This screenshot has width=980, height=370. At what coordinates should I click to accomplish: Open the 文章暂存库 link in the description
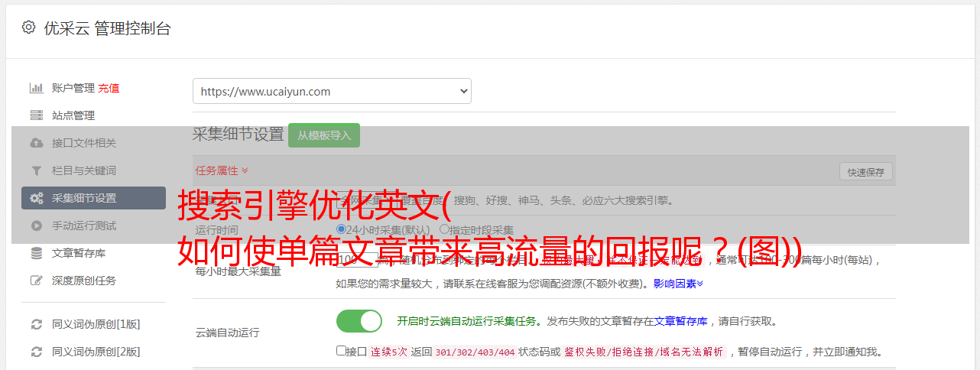681,321
